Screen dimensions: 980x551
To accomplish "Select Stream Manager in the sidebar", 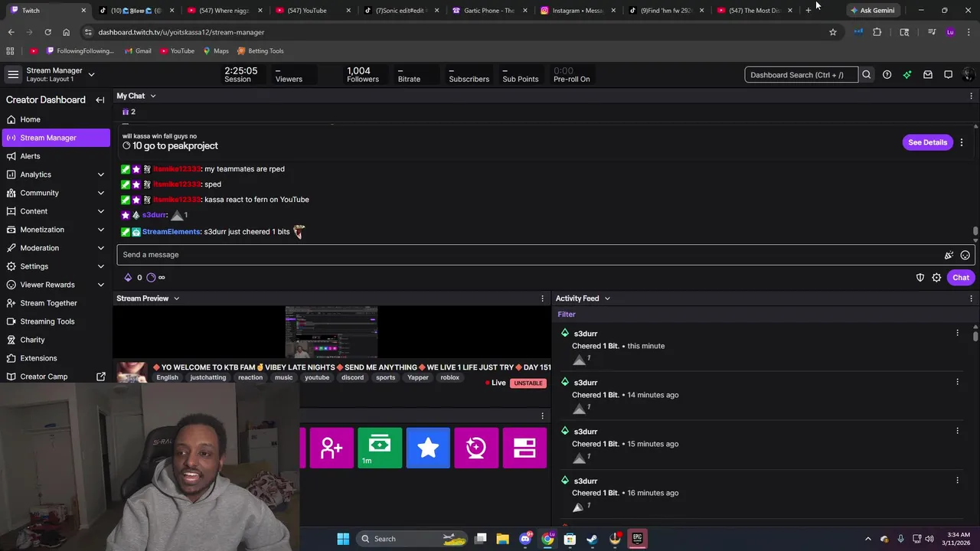I will click(x=55, y=138).
